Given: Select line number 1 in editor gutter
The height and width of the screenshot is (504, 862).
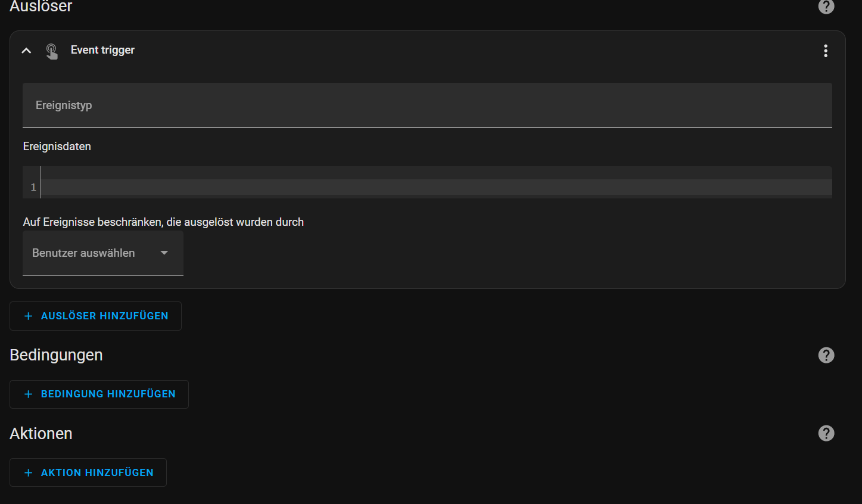Looking at the screenshot, I should tap(33, 187).
